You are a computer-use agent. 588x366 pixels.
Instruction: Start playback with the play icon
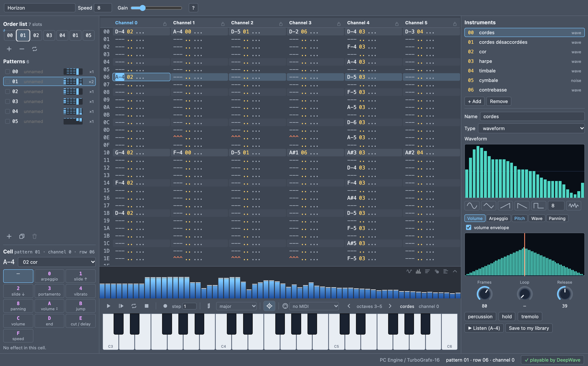coord(108,306)
